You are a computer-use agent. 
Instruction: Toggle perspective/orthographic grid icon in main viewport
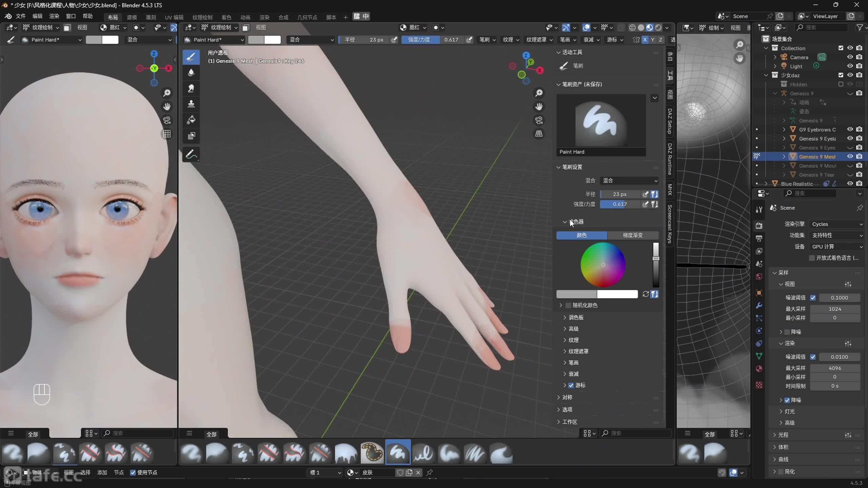tap(539, 134)
